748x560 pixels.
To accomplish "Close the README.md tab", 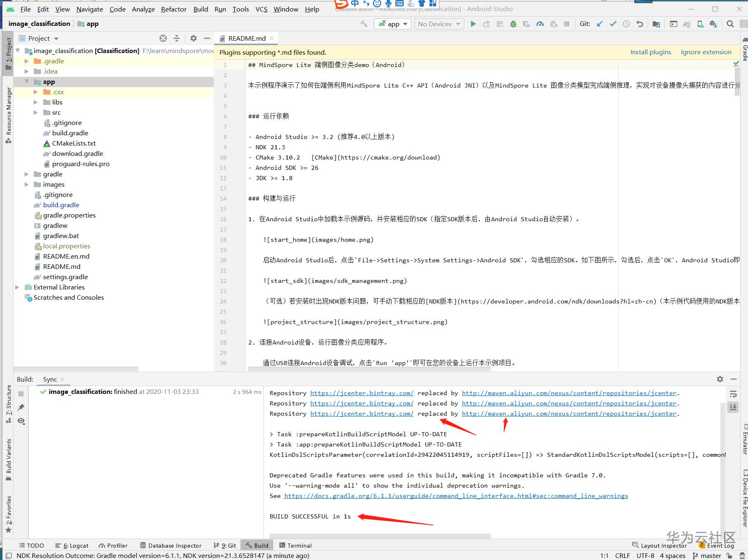I will pos(272,38).
